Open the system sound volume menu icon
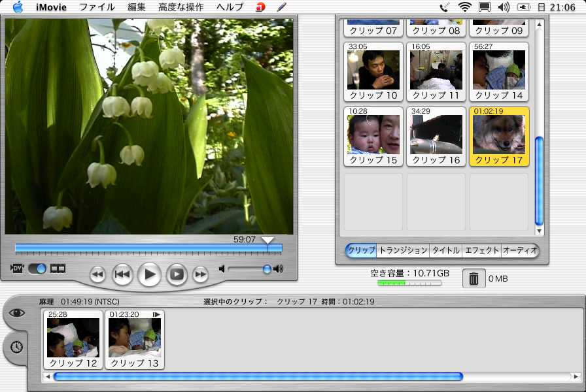This screenshot has height=392, width=586. point(503,7)
